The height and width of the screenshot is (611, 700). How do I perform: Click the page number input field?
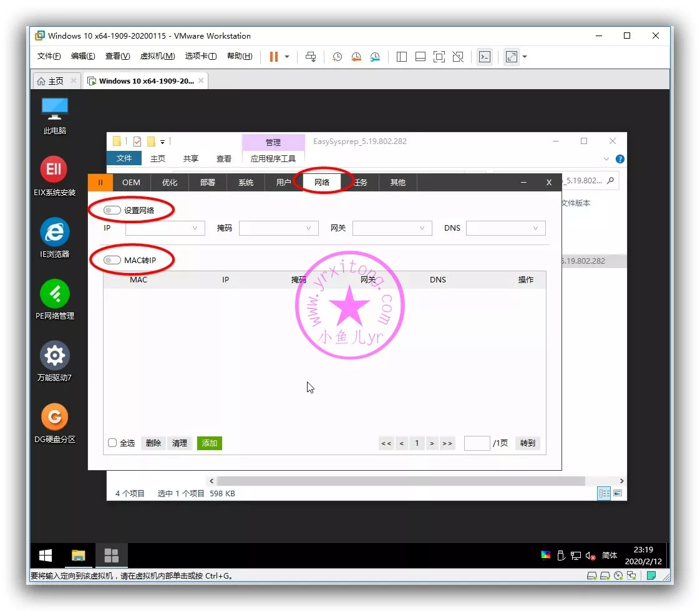click(x=477, y=443)
